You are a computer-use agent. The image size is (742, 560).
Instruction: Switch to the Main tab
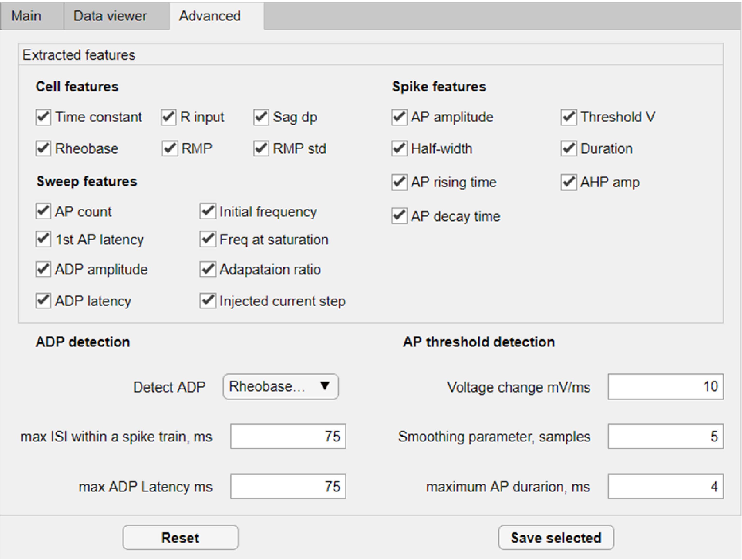click(x=32, y=16)
